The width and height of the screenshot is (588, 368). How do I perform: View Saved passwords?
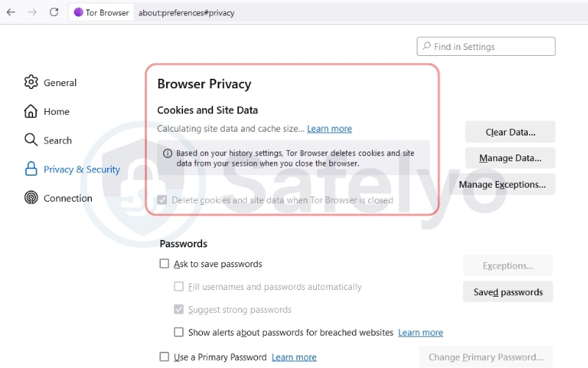click(508, 292)
